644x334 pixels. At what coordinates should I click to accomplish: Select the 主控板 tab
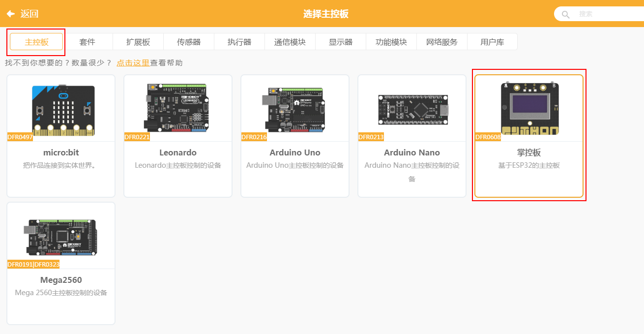tap(36, 42)
